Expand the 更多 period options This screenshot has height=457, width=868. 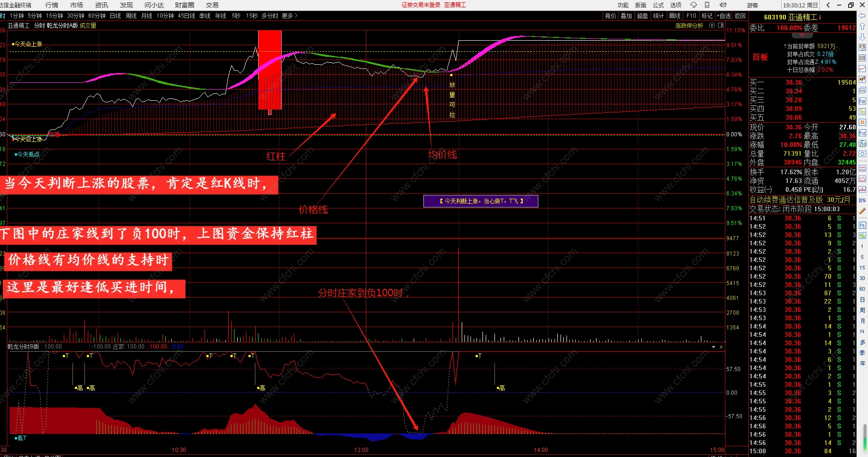pyautogui.click(x=289, y=16)
